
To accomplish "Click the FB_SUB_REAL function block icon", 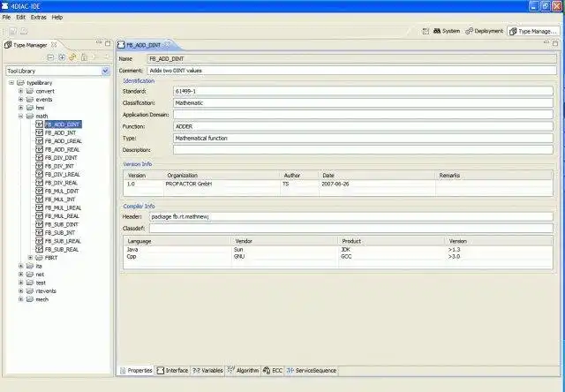I will (39, 249).
